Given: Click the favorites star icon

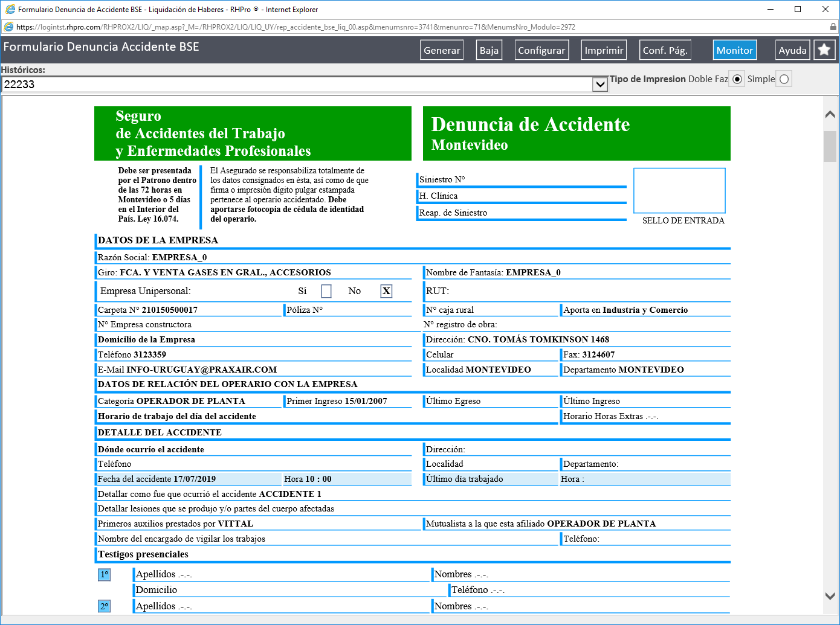Looking at the screenshot, I should pyautogui.click(x=824, y=50).
